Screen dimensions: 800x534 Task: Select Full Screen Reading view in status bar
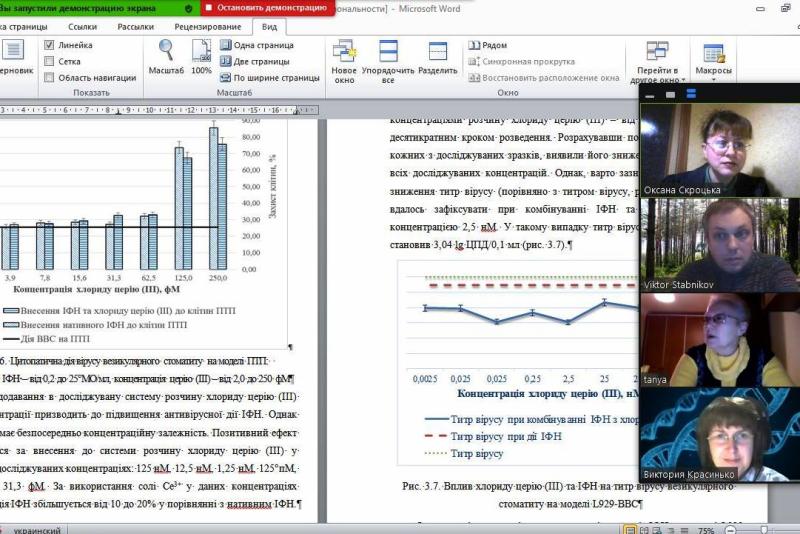coord(644,530)
